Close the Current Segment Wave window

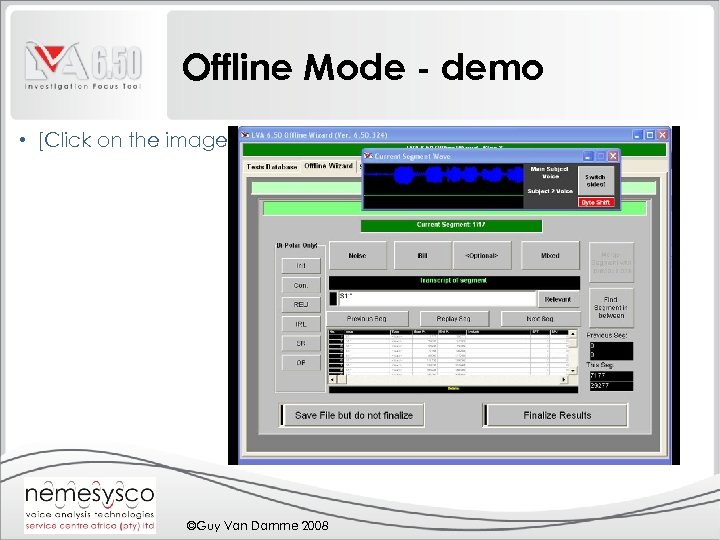pyautogui.click(x=613, y=156)
